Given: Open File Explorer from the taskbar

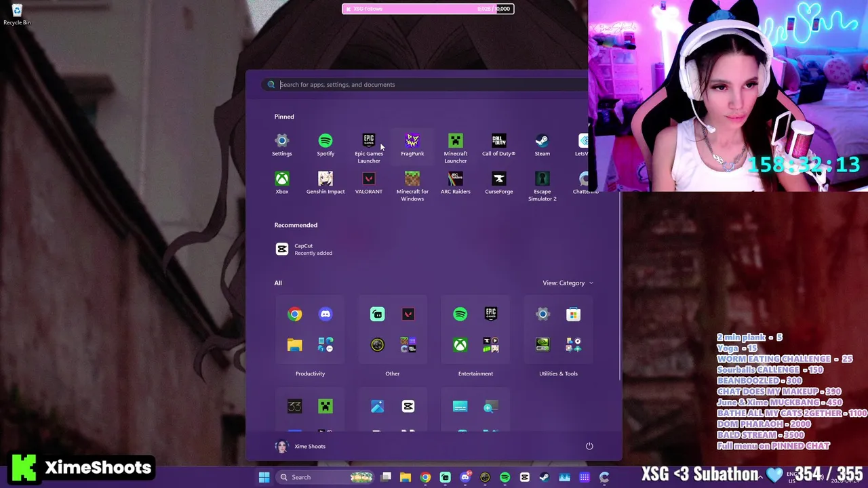Looking at the screenshot, I should click(406, 477).
